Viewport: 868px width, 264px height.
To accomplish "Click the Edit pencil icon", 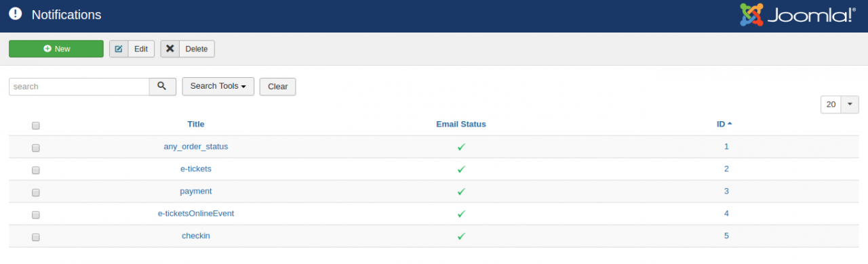I will pyautogui.click(x=119, y=49).
